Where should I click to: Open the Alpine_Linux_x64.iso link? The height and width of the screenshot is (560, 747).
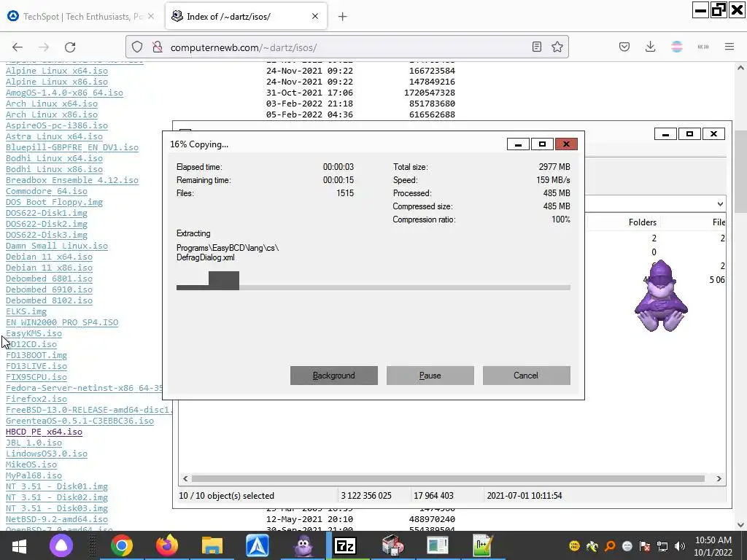[x=57, y=71]
